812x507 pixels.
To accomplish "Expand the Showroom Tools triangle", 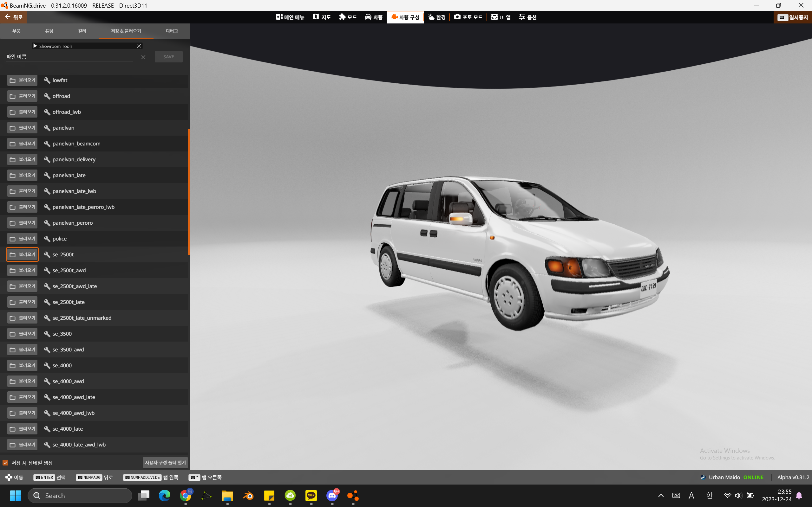I will click(x=35, y=46).
